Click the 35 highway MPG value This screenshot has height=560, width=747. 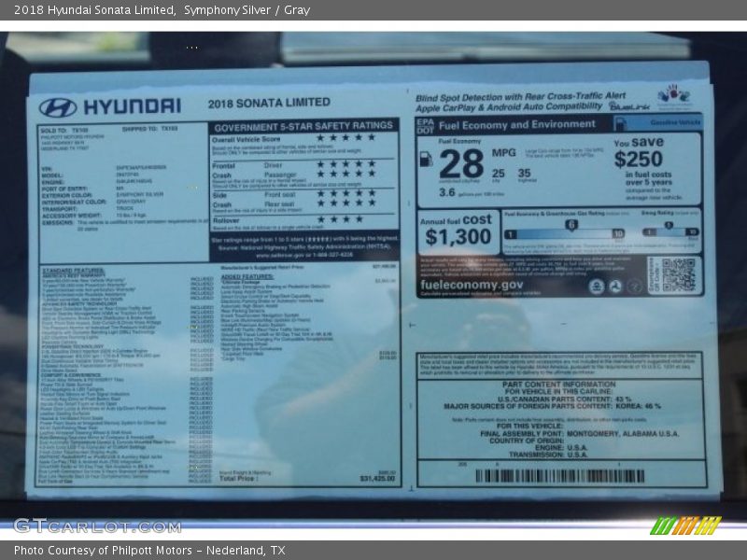(x=524, y=174)
